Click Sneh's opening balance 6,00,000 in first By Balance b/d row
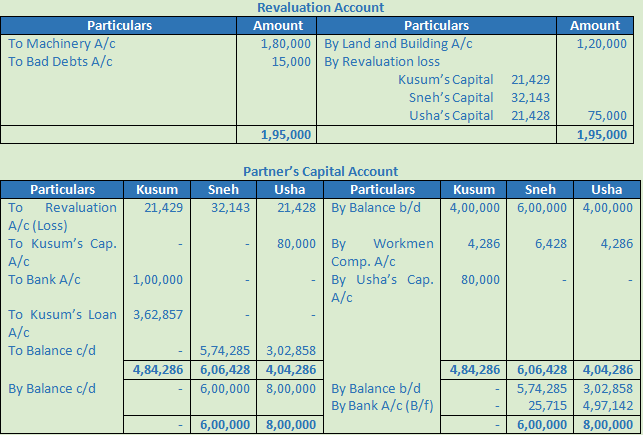Image resolution: width=643 pixels, height=435 pixels. pos(542,207)
